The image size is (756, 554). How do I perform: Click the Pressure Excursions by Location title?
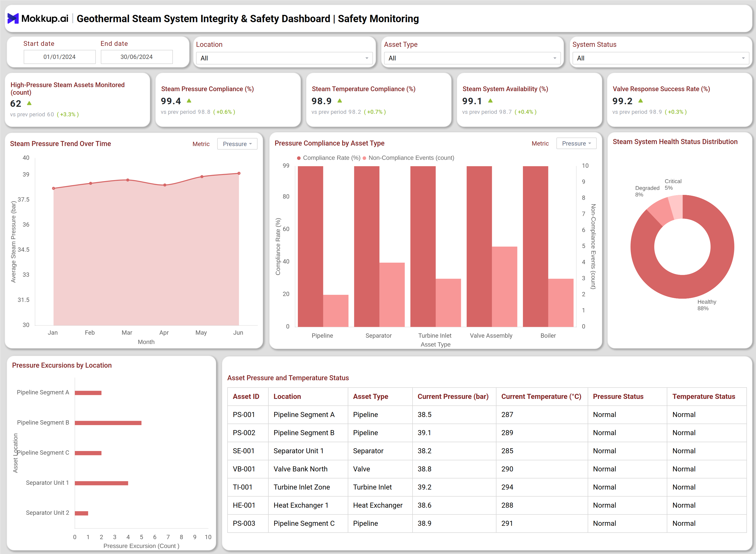(62, 365)
